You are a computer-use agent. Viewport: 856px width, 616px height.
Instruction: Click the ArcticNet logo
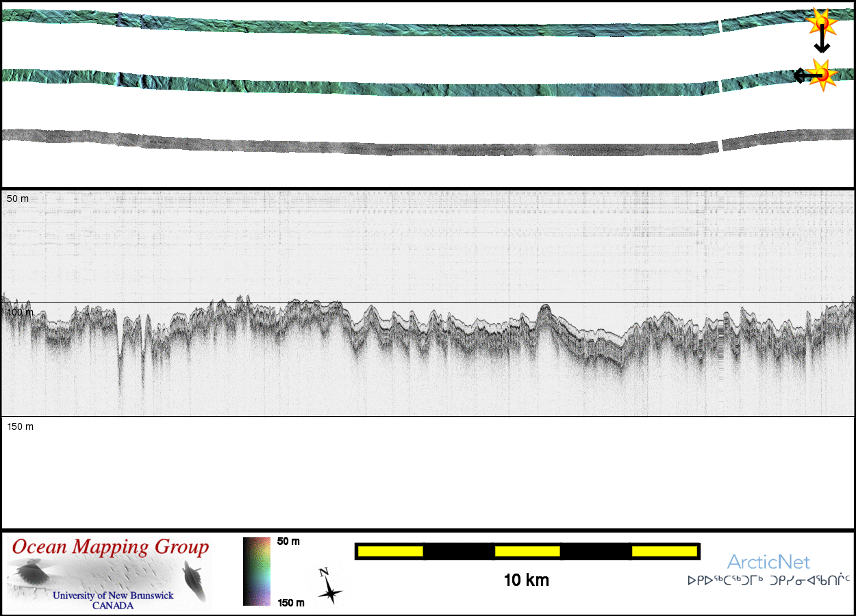pyautogui.click(x=768, y=563)
